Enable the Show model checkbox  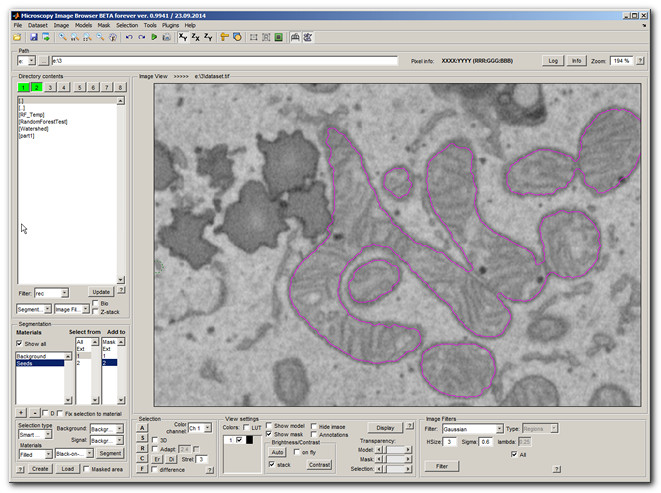(x=269, y=425)
